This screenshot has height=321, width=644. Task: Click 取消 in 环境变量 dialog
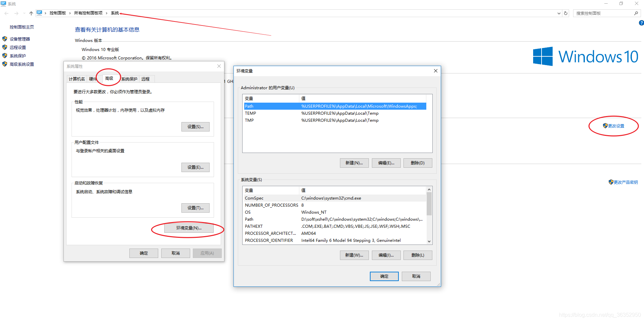click(416, 276)
